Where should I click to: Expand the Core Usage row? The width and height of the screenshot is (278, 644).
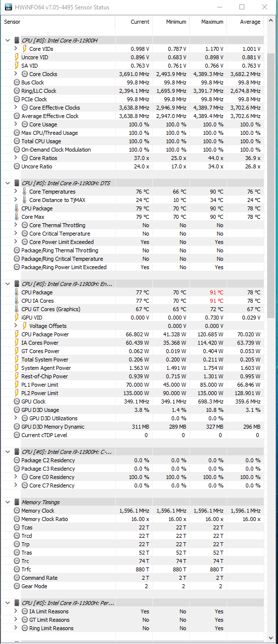pyautogui.click(x=16, y=124)
